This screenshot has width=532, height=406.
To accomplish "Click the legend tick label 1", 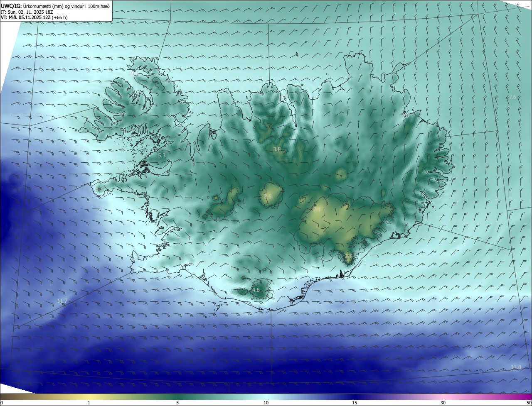I will (89, 403).
